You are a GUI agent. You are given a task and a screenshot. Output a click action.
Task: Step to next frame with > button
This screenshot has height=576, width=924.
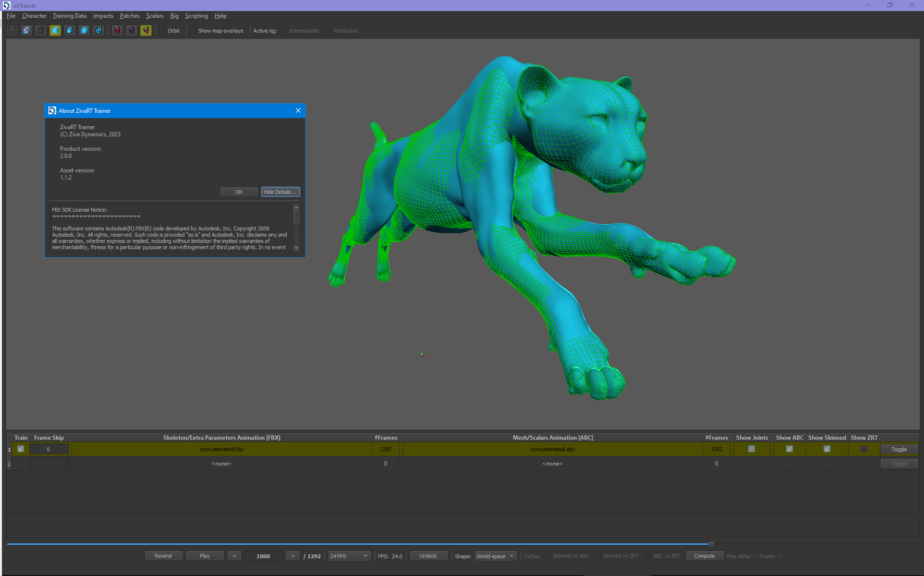point(293,556)
